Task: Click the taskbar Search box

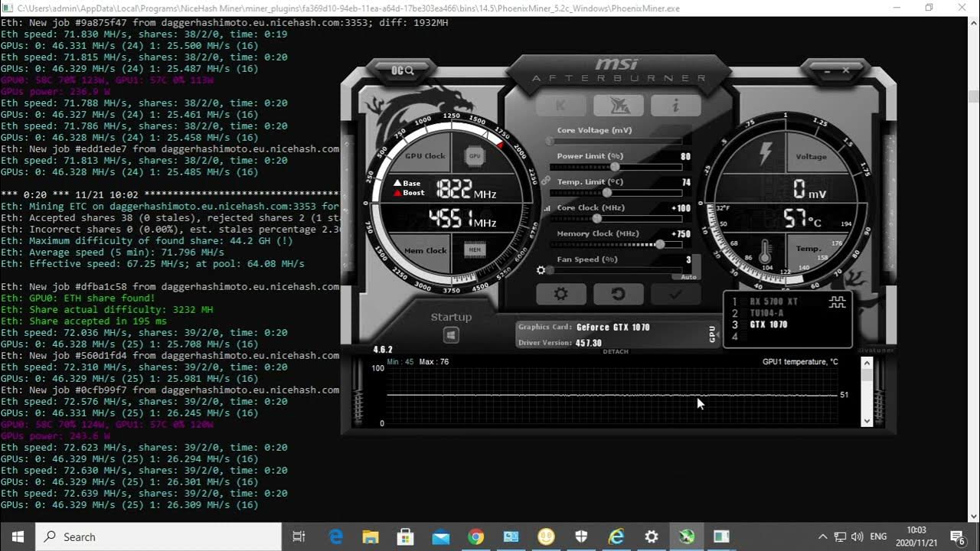Action: [158, 536]
